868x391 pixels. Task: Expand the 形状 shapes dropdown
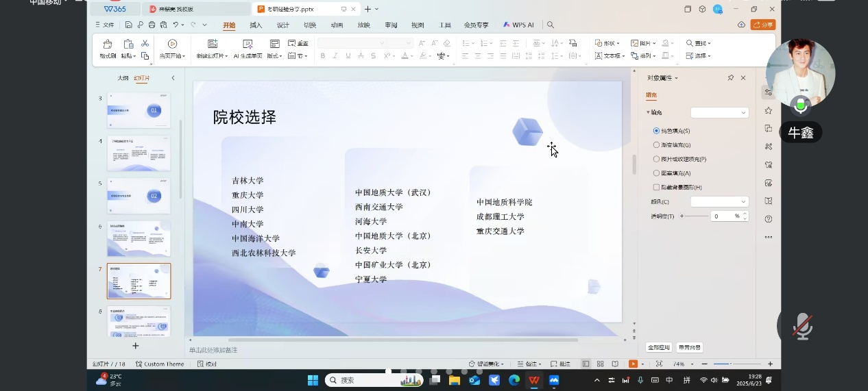click(607, 43)
